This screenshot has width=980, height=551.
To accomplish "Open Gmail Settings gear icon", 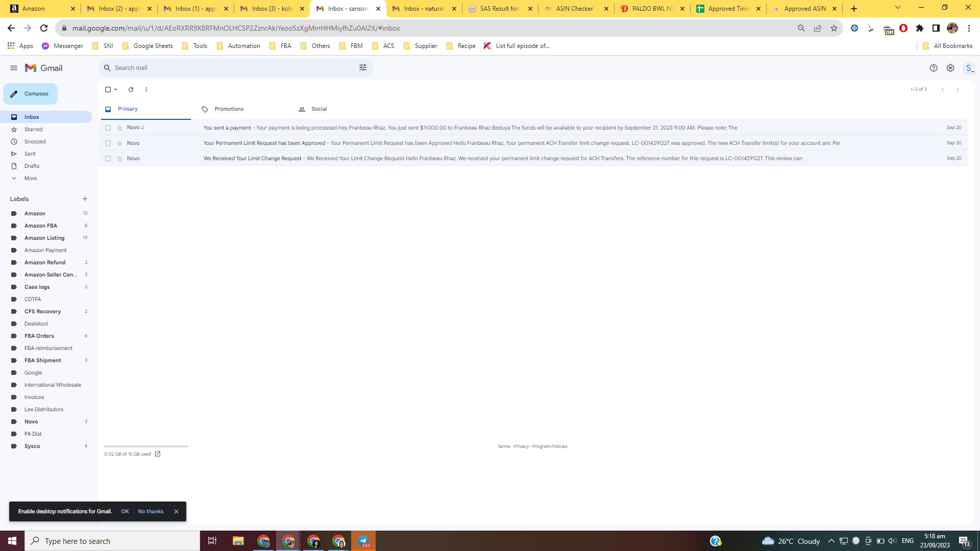I will click(x=950, y=68).
